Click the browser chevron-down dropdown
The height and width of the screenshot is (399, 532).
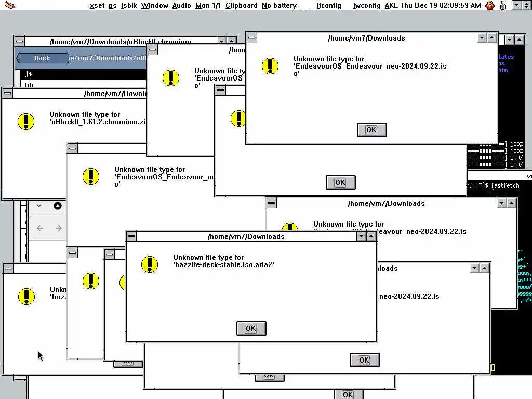point(39,206)
